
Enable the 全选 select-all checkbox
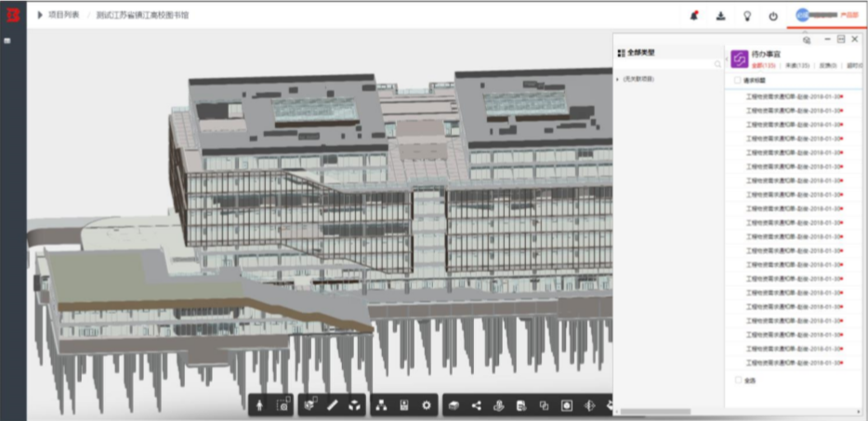point(738,380)
